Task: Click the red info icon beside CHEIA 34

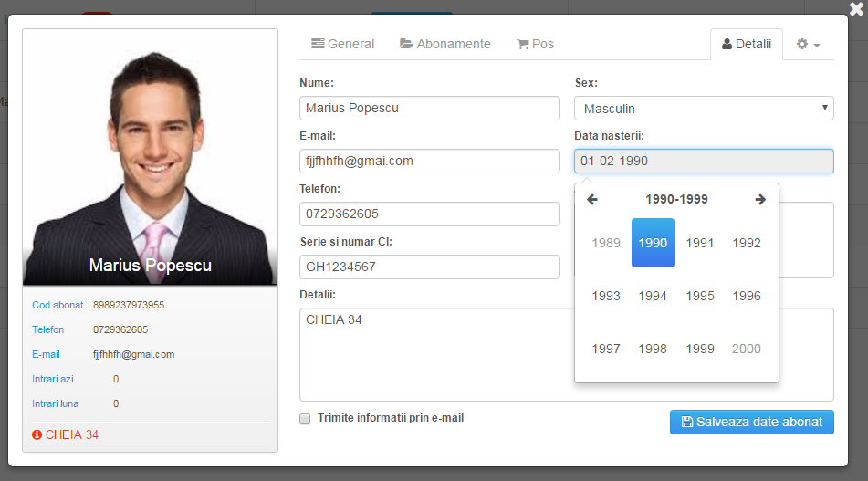Action: point(37,435)
